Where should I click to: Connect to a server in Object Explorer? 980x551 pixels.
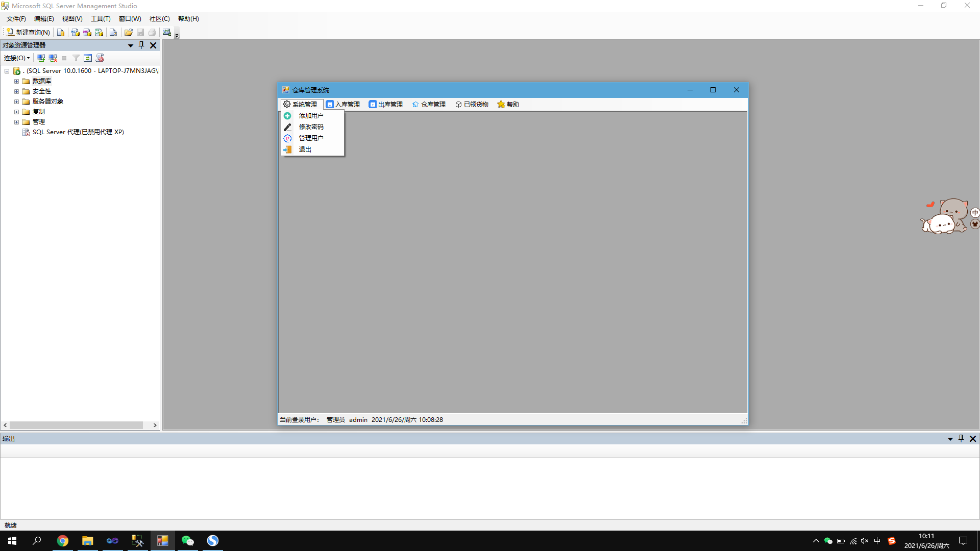click(41, 58)
